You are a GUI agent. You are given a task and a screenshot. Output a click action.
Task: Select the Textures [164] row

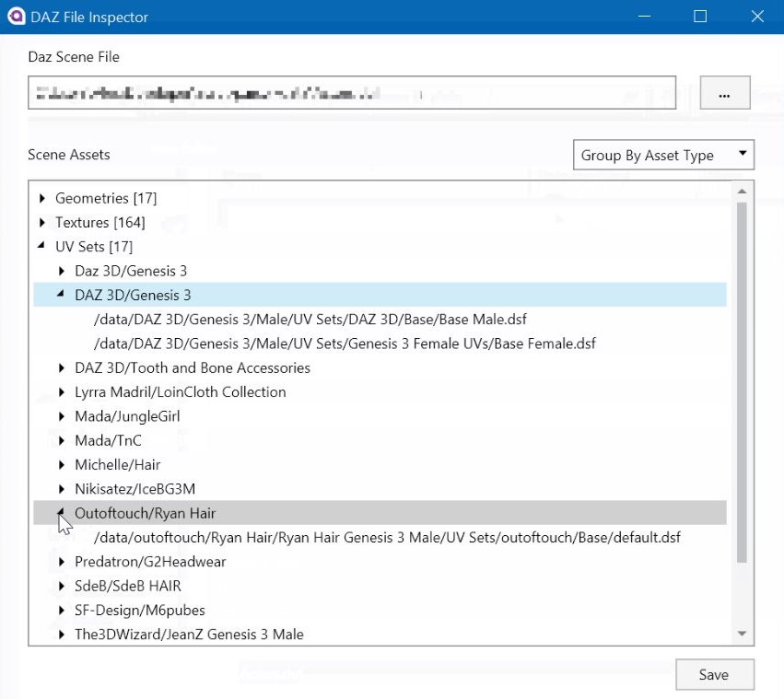click(100, 223)
